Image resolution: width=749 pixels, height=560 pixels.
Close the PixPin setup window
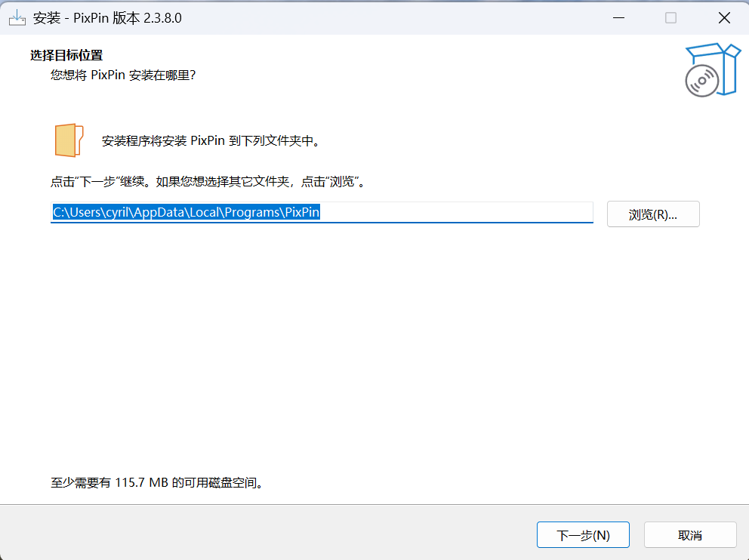coord(724,18)
